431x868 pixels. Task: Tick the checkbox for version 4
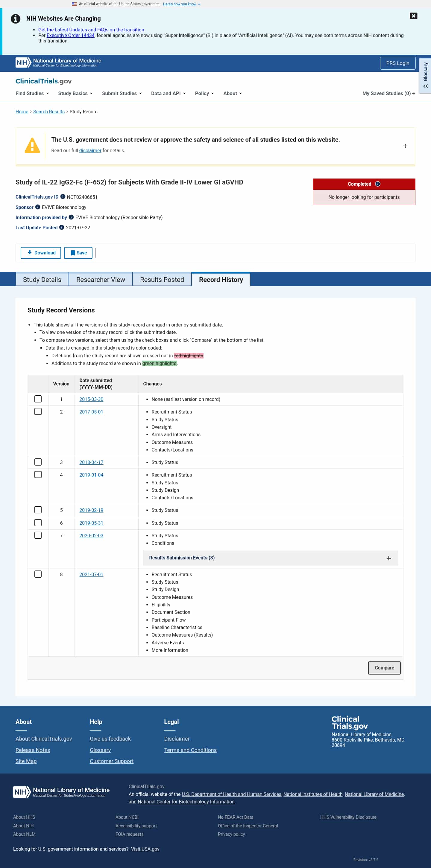pyautogui.click(x=38, y=475)
